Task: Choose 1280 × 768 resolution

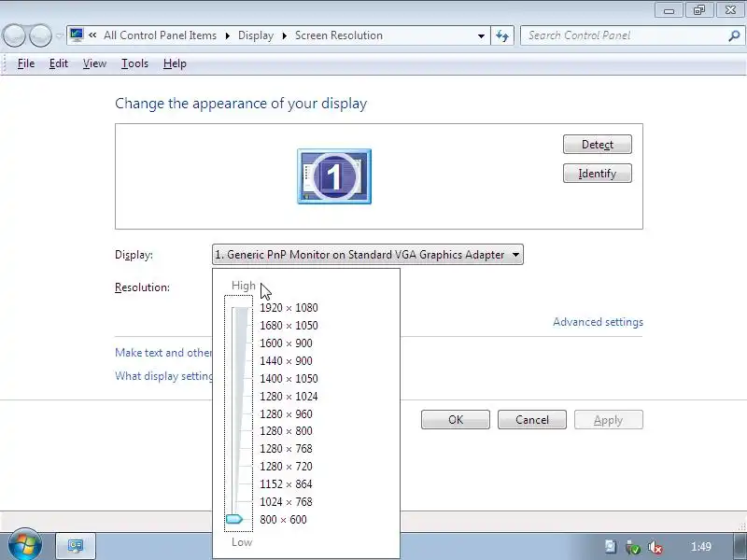Action: (286, 449)
